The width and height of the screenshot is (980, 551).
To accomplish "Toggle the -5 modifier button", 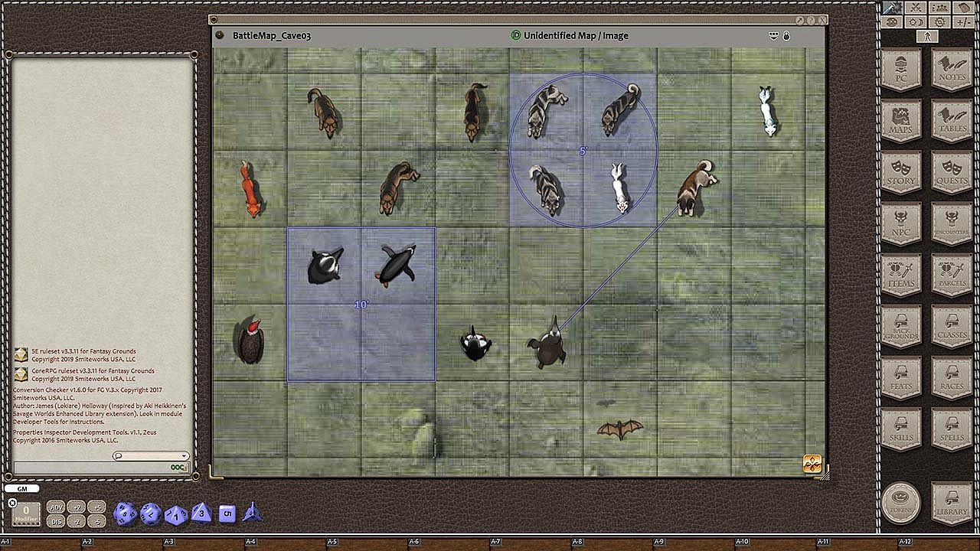I will click(96, 521).
